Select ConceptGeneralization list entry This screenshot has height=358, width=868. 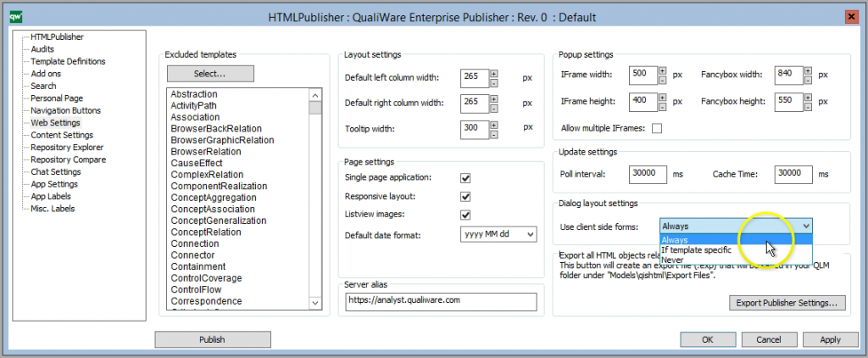click(x=219, y=221)
